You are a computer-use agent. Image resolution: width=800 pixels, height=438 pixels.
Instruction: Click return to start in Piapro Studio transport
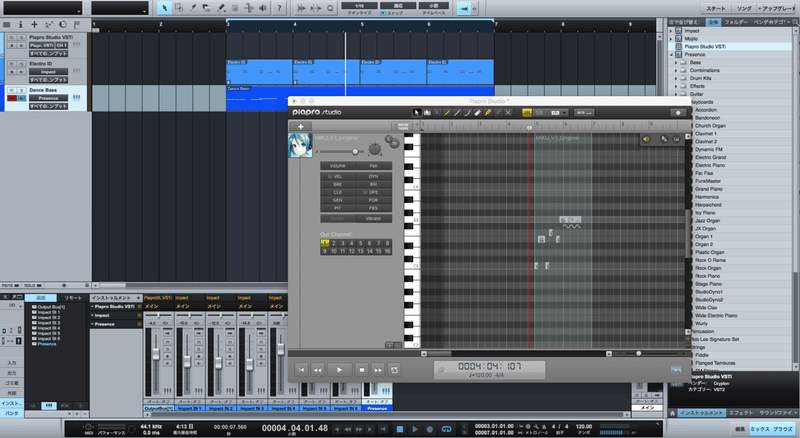tap(302, 370)
